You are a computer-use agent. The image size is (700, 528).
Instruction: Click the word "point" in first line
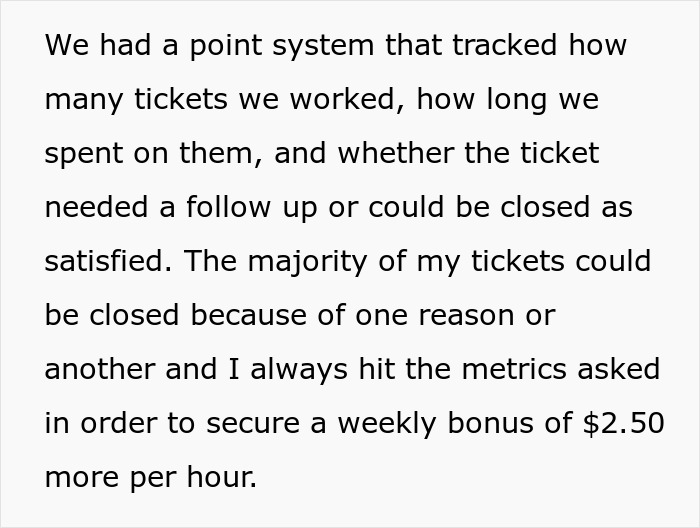tap(226, 46)
